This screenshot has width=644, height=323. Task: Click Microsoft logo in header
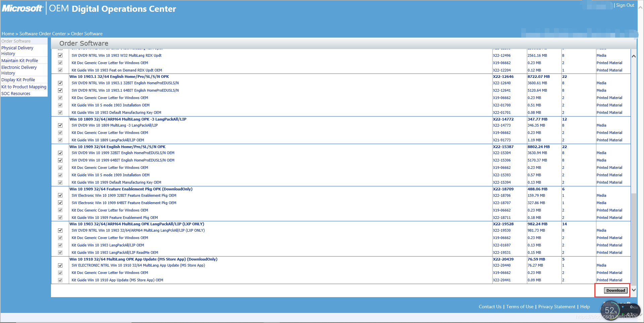[22, 8]
